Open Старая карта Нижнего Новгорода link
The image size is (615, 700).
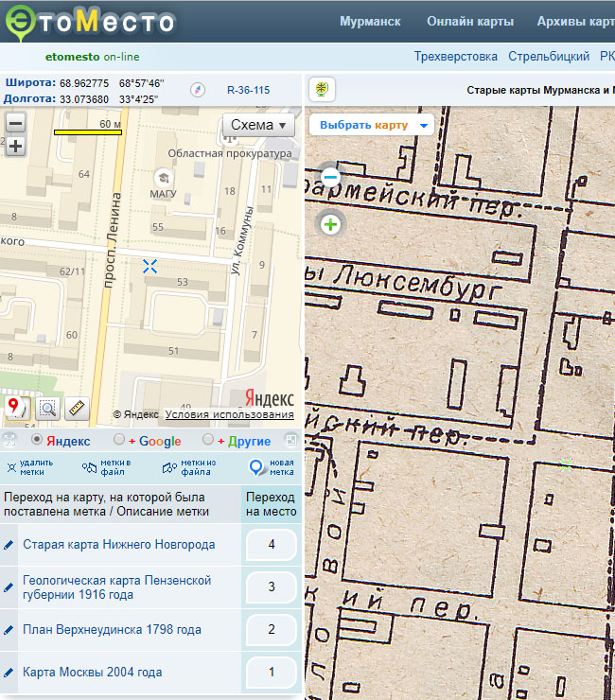119,545
